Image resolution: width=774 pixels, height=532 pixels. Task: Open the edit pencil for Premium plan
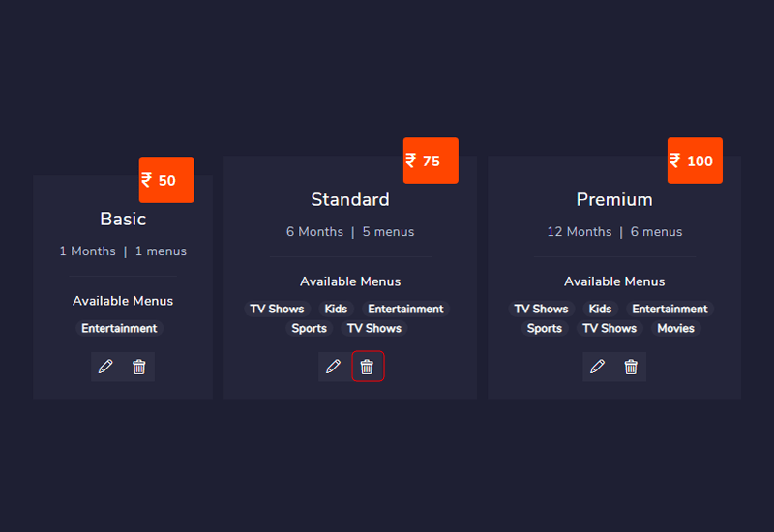(x=598, y=367)
